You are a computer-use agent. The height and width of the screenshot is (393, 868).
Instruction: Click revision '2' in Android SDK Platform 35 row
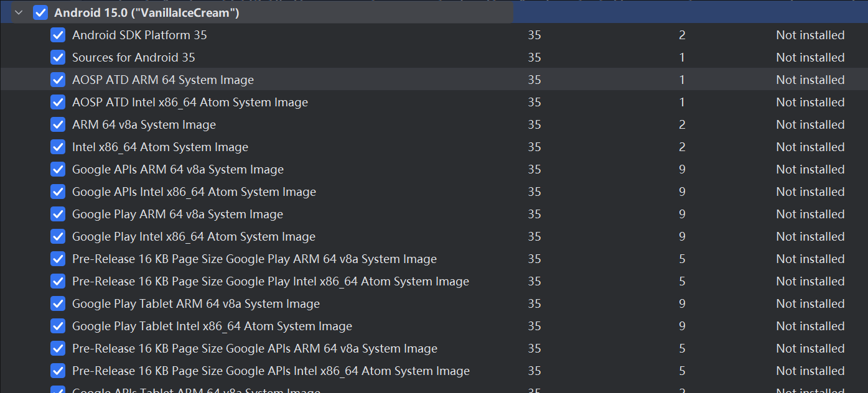point(682,35)
